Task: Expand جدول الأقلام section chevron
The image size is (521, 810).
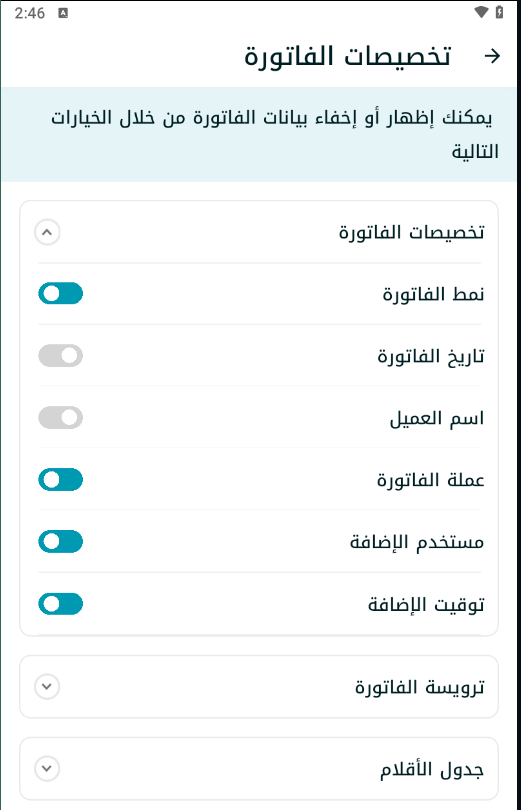Action: 47,768
